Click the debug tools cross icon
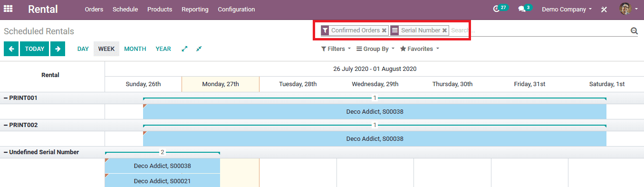644x187 pixels. (604, 9)
